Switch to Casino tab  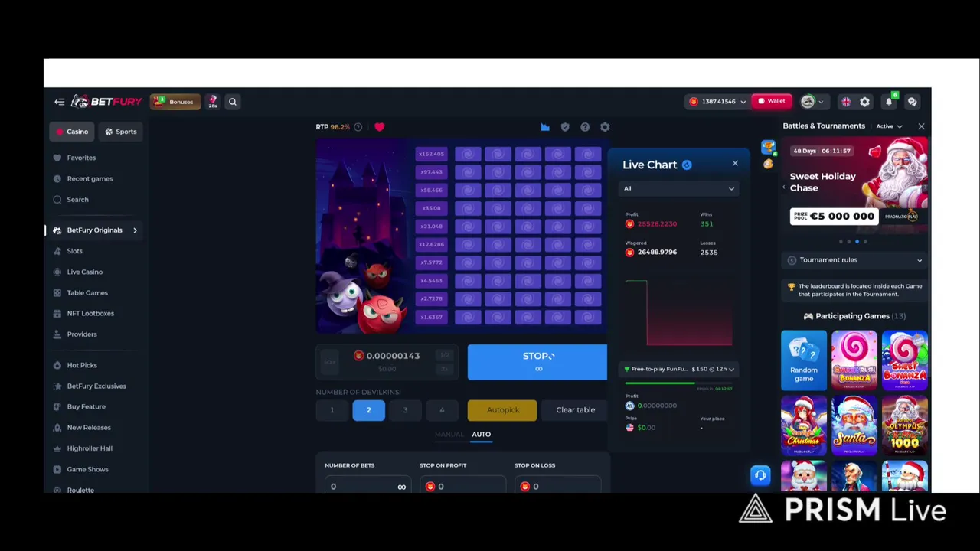[72, 132]
